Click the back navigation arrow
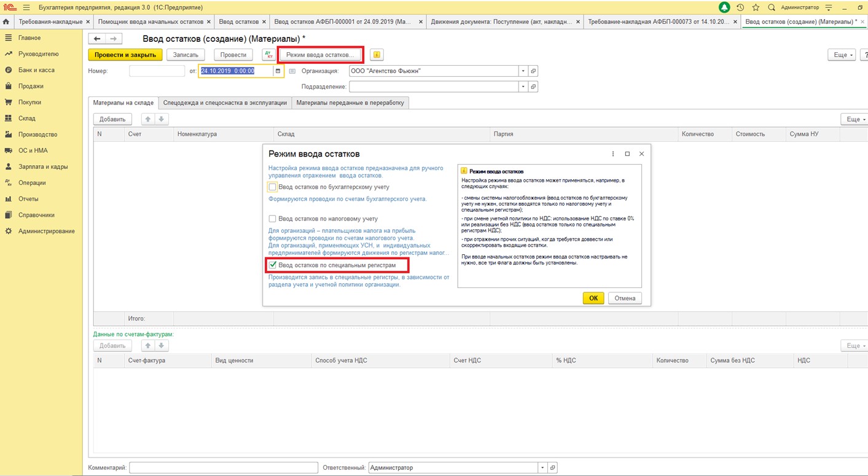Screen dimensions: 868x476 pyautogui.click(x=97, y=39)
